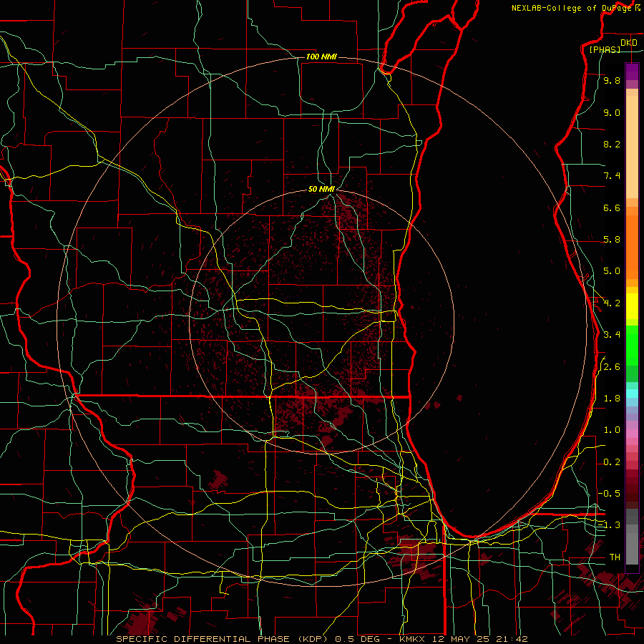This screenshot has width=644, height=644.
Task: Click the KMKX 12 MAY 25 21:42 timestamp
Action: (x=463, y=639)
